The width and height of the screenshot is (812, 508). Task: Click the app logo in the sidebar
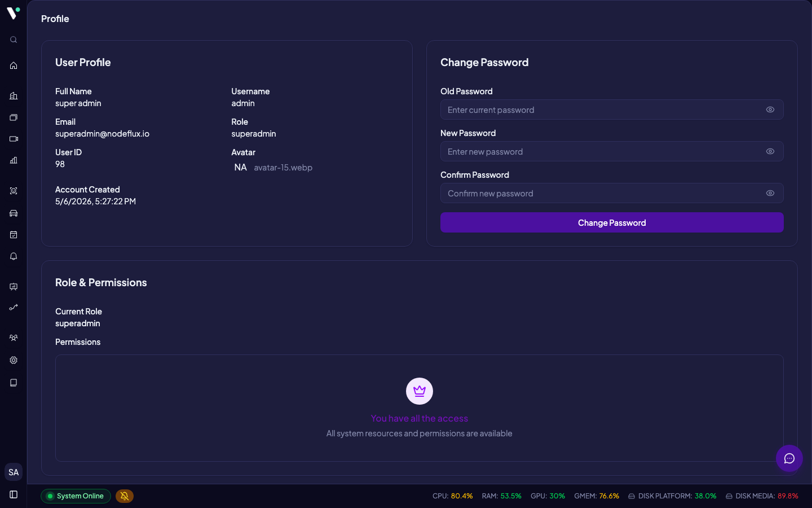[x=14, y=13]
